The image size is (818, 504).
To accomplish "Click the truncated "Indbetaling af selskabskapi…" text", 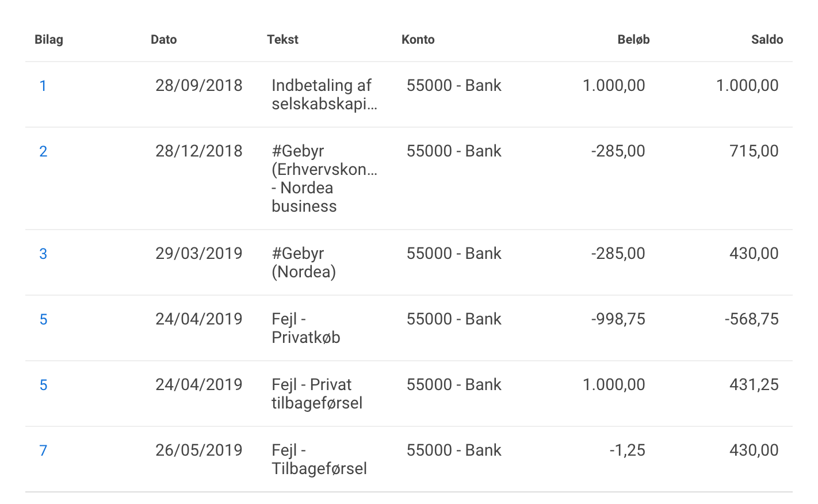I will pos(324,94).
